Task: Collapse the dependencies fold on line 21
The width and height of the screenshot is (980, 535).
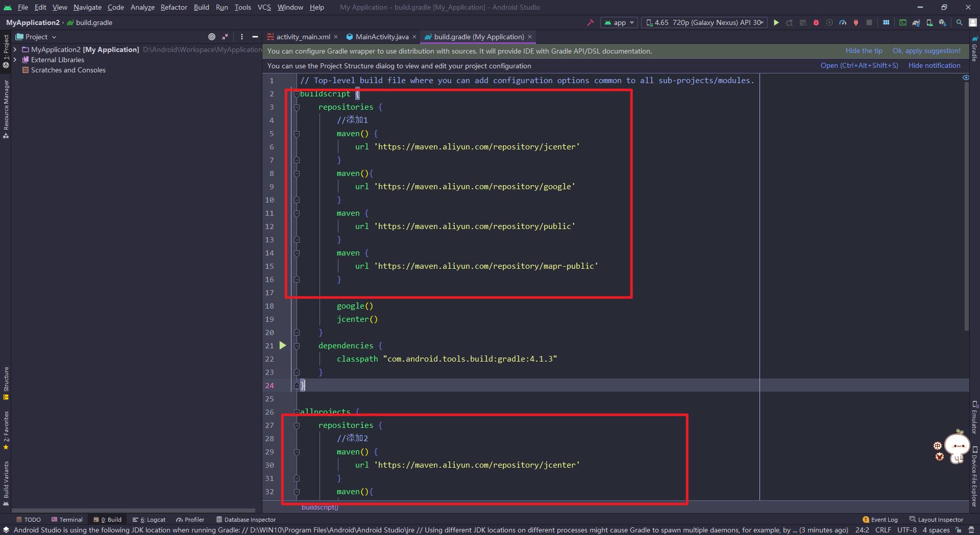Action: tap(297, 346)
